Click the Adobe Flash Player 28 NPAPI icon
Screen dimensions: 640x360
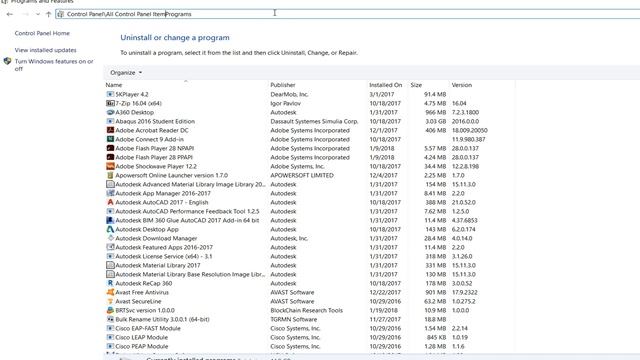(110, 148)
